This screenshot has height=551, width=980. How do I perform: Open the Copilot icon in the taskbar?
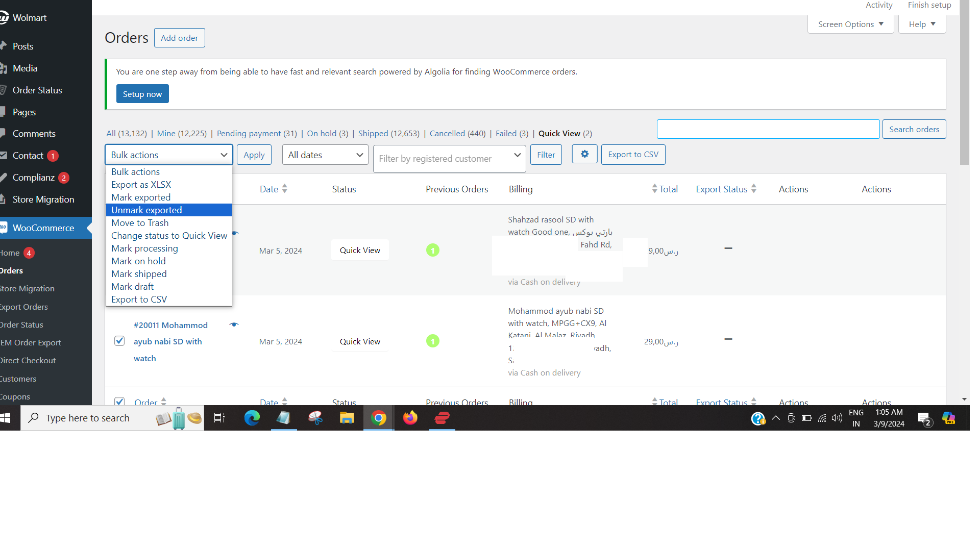tap(949, 418)
